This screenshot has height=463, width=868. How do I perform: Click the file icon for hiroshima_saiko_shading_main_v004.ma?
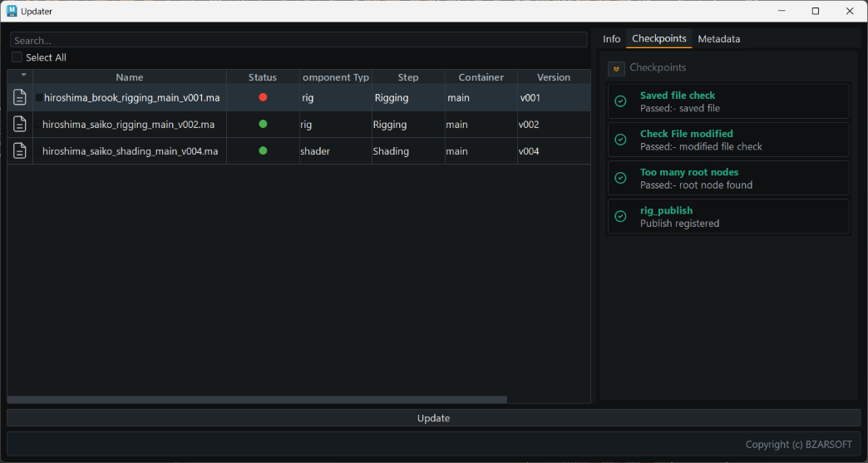pos(20,151)
